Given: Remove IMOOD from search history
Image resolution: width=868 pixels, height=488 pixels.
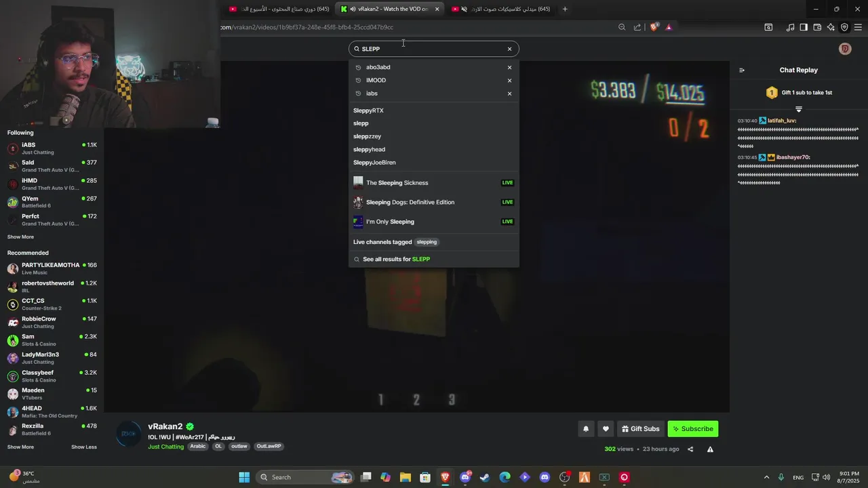Looking at the screenshot, I should [x=509, y=81].
